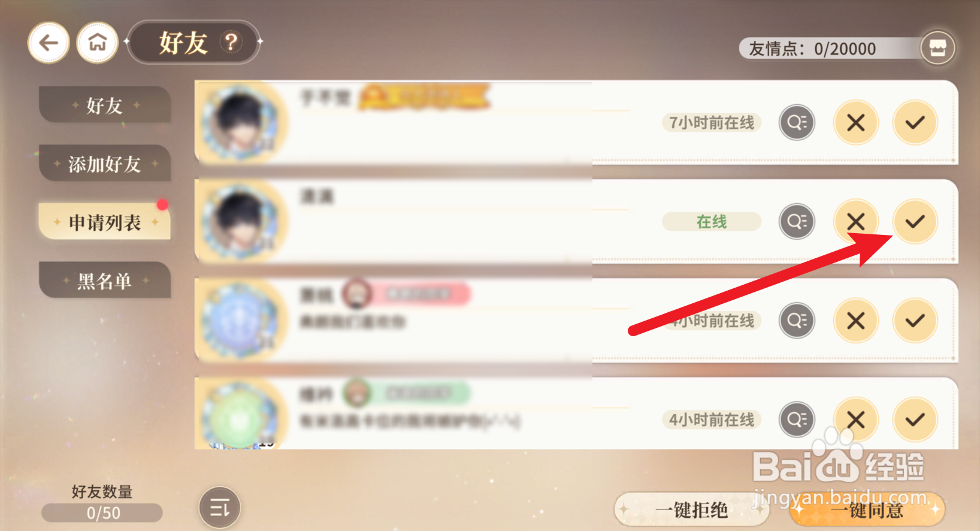Switch to the 好友 tab

click(105, 105)
